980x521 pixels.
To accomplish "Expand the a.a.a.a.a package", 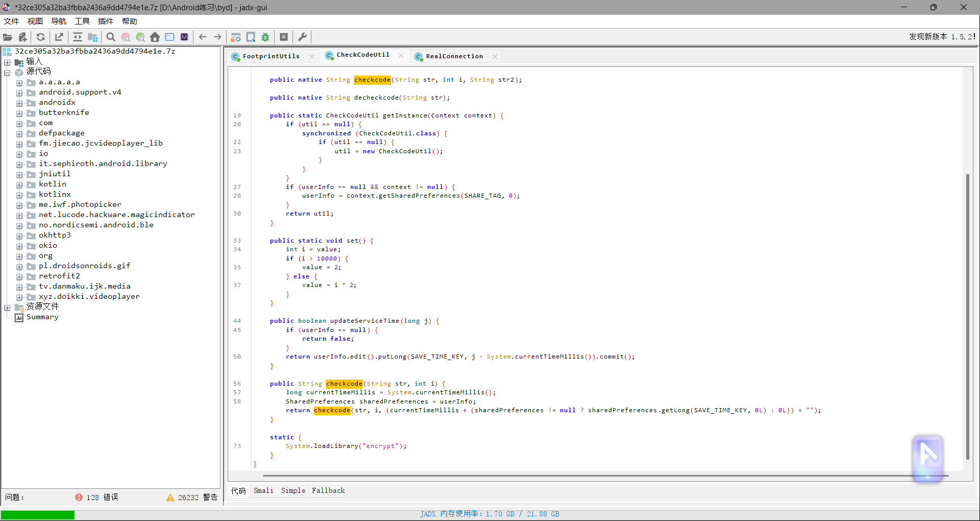I will (x=19, y=83).
